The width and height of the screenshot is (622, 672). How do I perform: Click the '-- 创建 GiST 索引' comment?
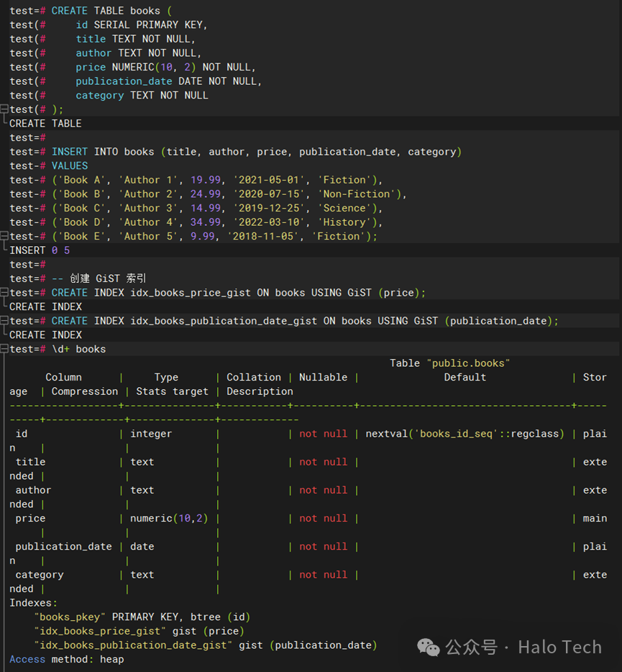click(99, 278)
